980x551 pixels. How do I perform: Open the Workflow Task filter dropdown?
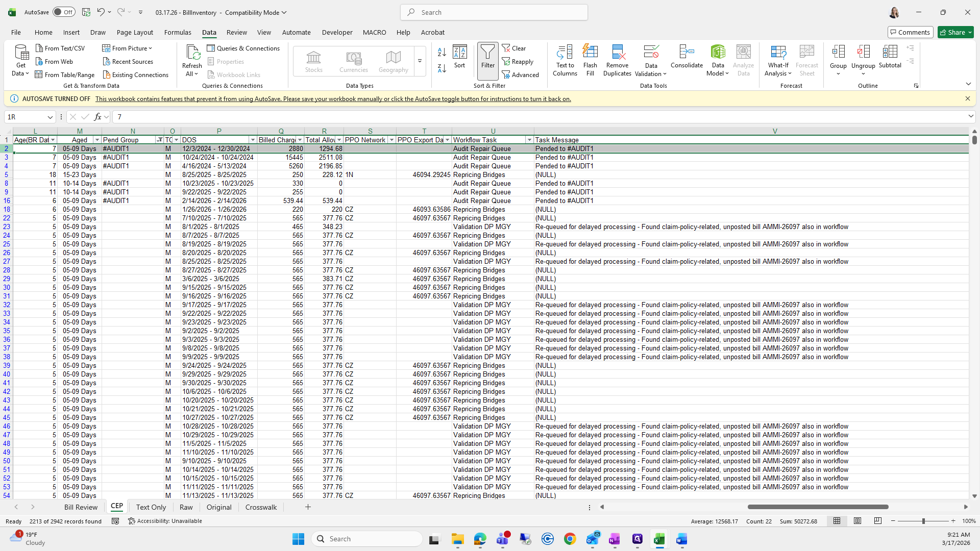529,140
